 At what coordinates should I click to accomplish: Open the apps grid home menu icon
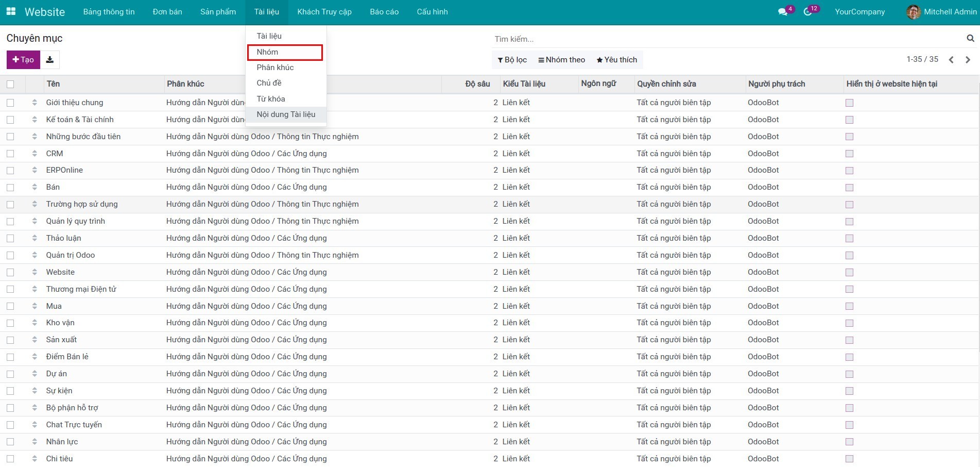pos(11,11)
